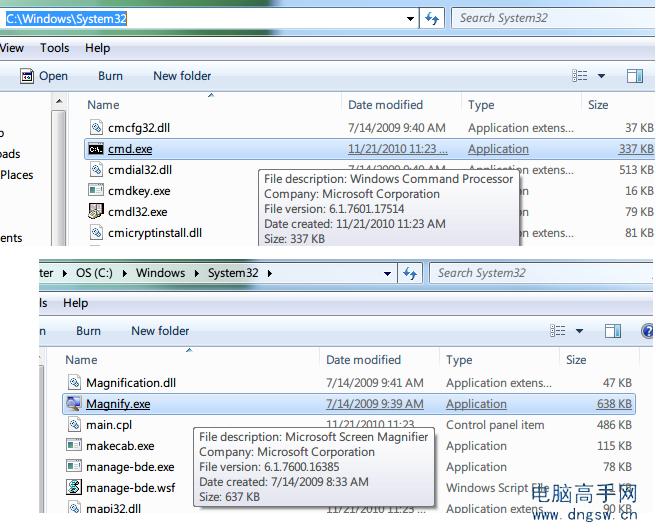Screen dimensions: 656x532
Task: Select the cmdl32.exe file name
Action: click(138, 212)
